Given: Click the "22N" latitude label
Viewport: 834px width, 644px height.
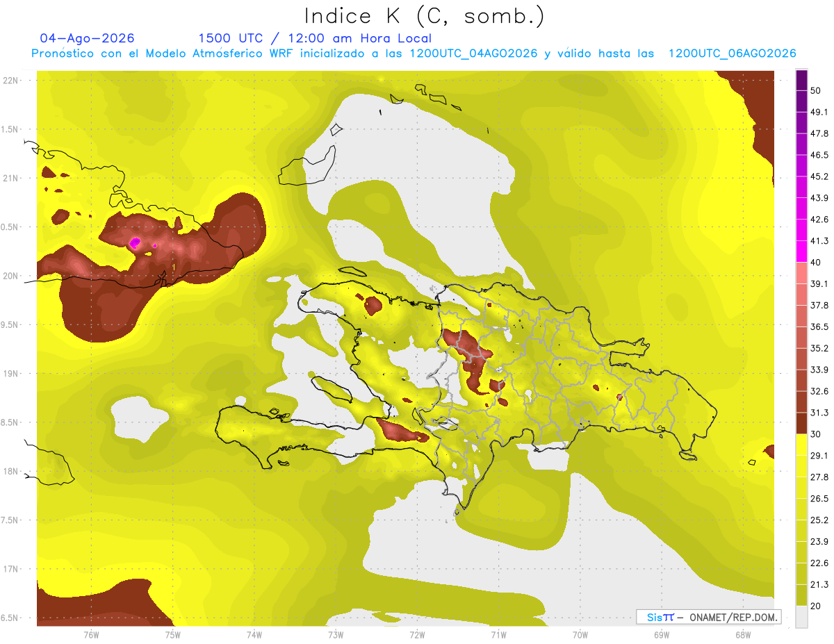Looking at the screenshot, I should 11,80.
